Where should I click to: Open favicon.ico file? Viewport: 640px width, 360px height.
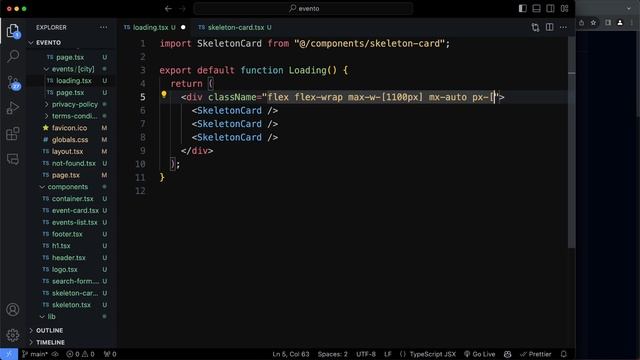69,128
